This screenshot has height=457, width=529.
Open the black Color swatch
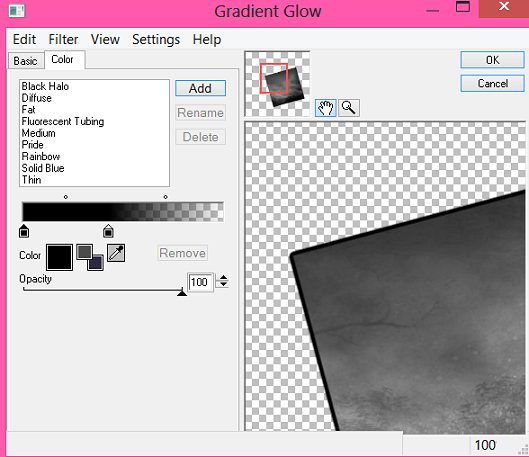tap(59, 258)
